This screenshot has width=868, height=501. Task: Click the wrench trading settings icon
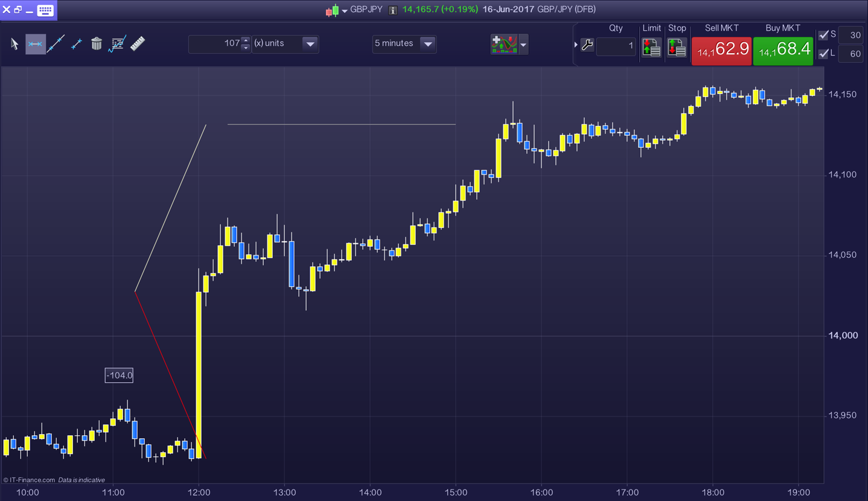587,45
